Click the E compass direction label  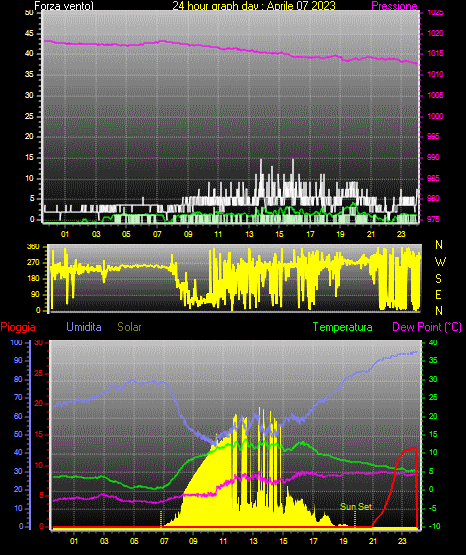point(438,294)
